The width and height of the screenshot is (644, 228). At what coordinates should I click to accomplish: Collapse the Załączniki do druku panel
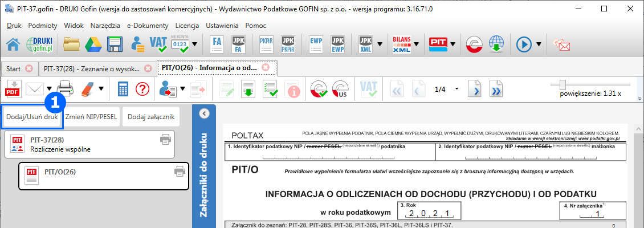click(204, 114)
